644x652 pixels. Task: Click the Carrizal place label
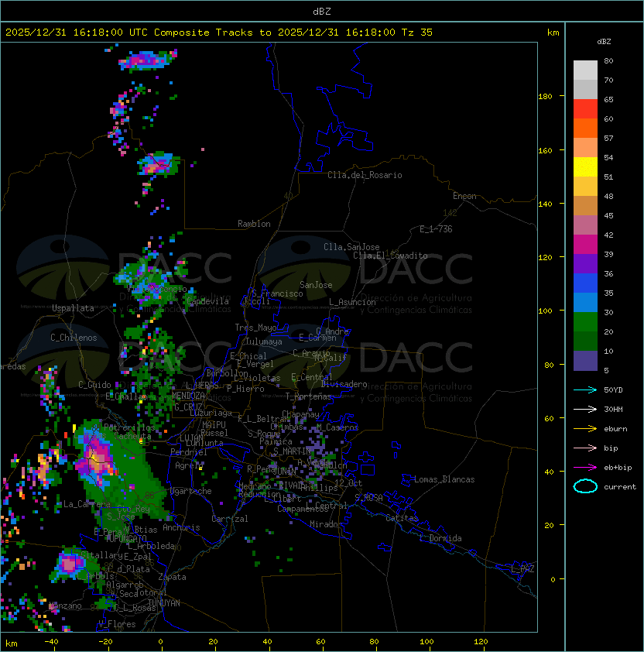point(229,519)
